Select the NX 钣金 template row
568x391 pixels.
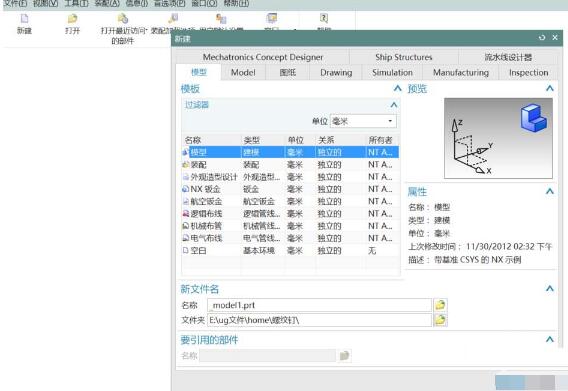290,189
